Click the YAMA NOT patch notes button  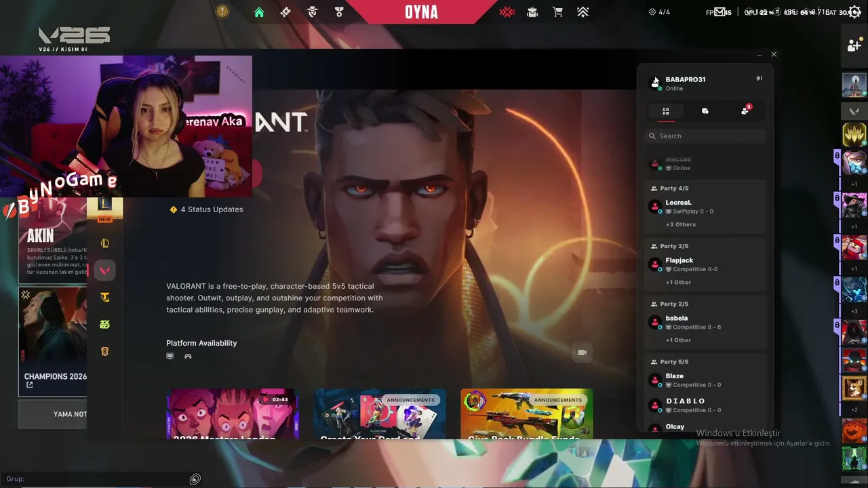pyautogui.click(x=52, y=414)
